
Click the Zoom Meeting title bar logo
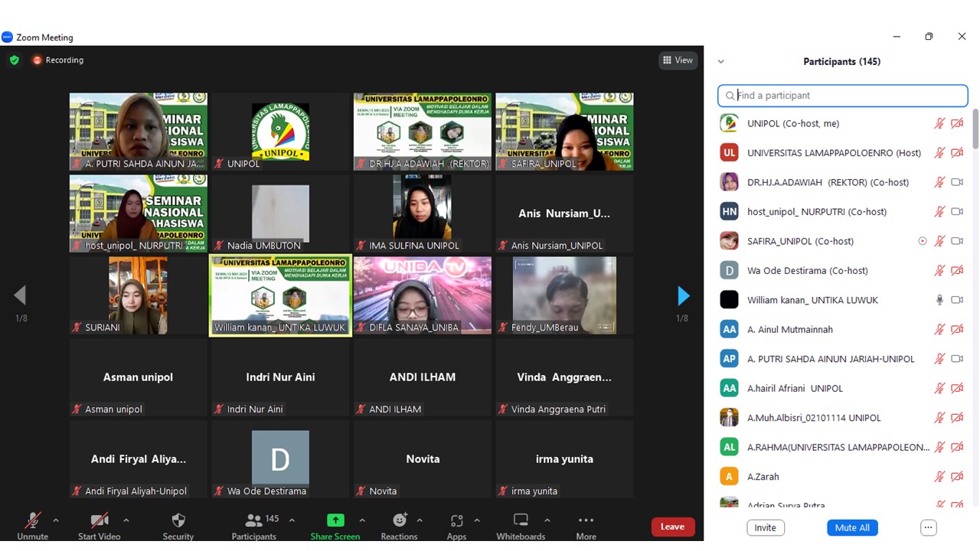coord(8,37)
